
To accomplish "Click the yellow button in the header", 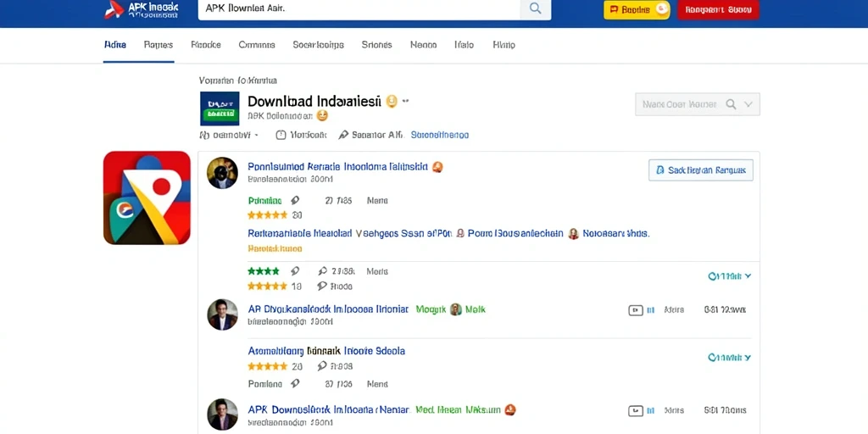I will point(637,9).
